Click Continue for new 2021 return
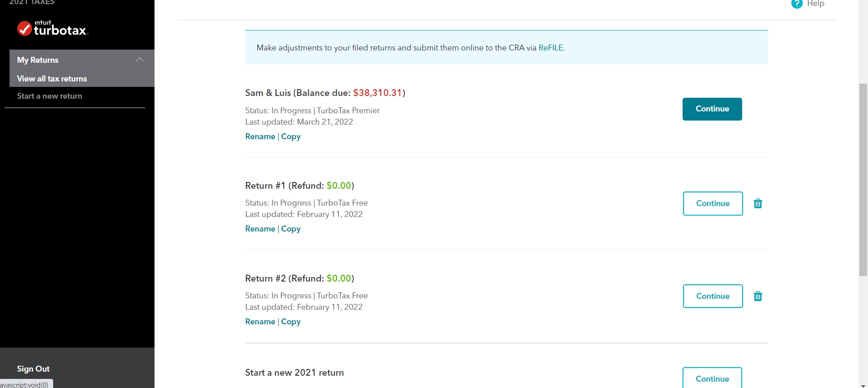868x388 pixels. coord(712,378)
